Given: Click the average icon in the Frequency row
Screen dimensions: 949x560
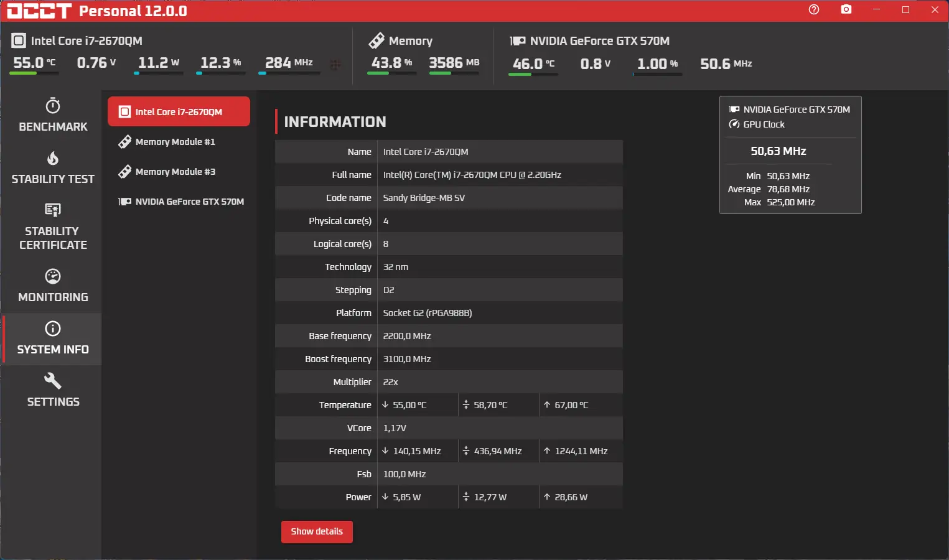Looking at the screenshot, I should click(x=466, y=450).
